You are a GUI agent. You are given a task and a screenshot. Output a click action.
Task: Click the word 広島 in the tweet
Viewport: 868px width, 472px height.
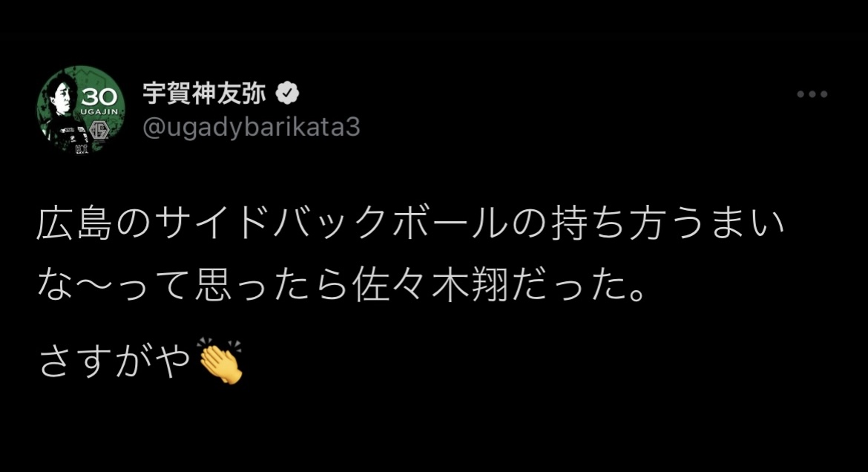click(75, 223)
